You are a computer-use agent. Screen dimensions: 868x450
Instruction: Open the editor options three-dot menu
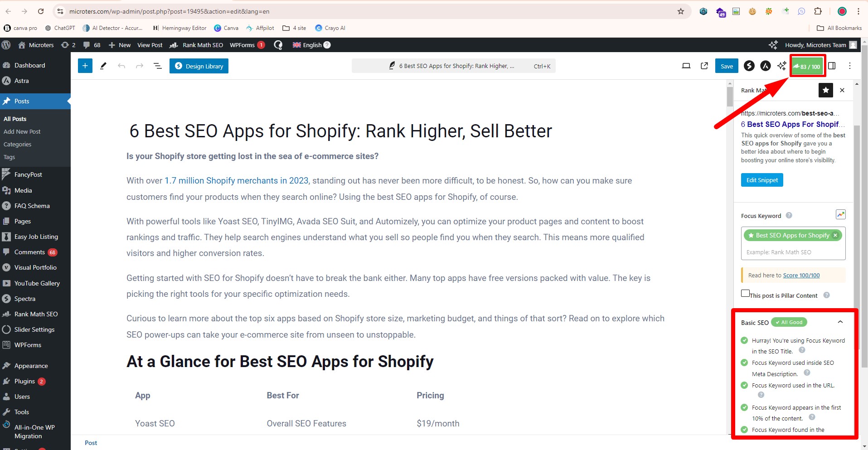coord(850,66)
